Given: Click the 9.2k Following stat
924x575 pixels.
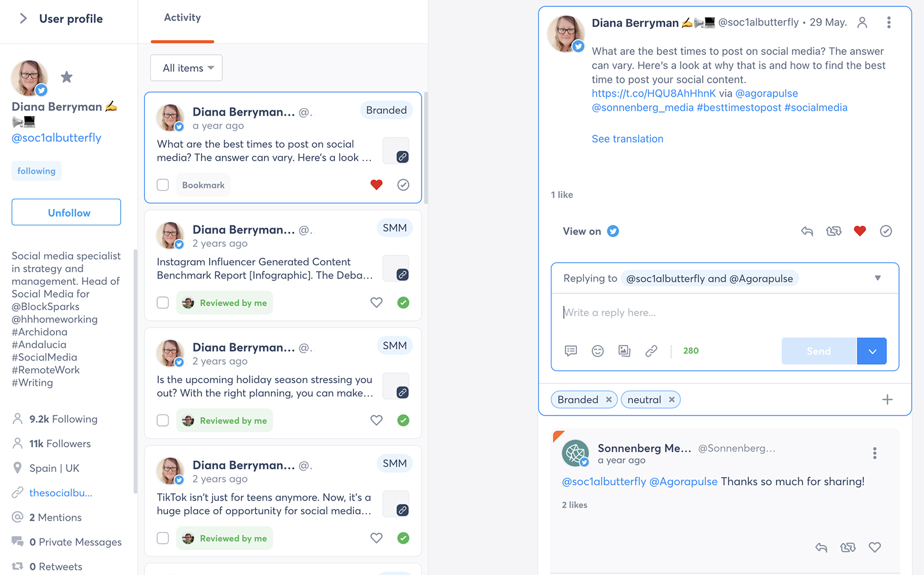Looking at the screenshot, I should tap(64, 419).
